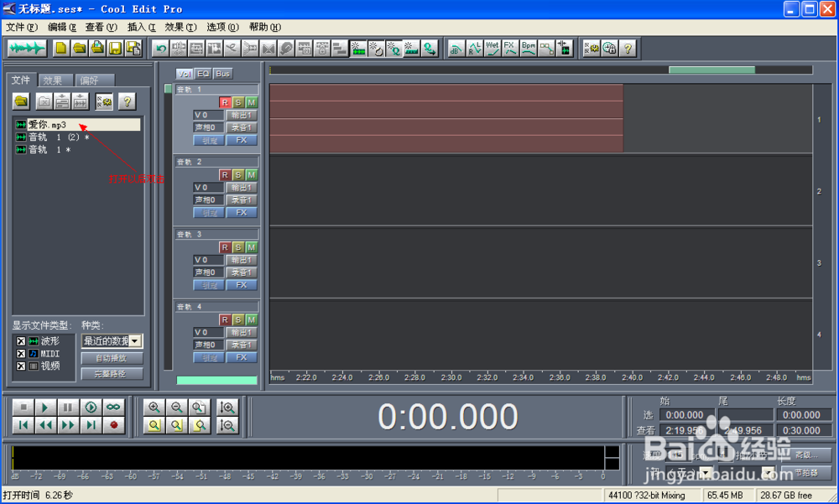The width and height of the screenshot is (839, 504).
Task: Toggle the 视频 file type checkbox
Action: (x=21, y=366)
